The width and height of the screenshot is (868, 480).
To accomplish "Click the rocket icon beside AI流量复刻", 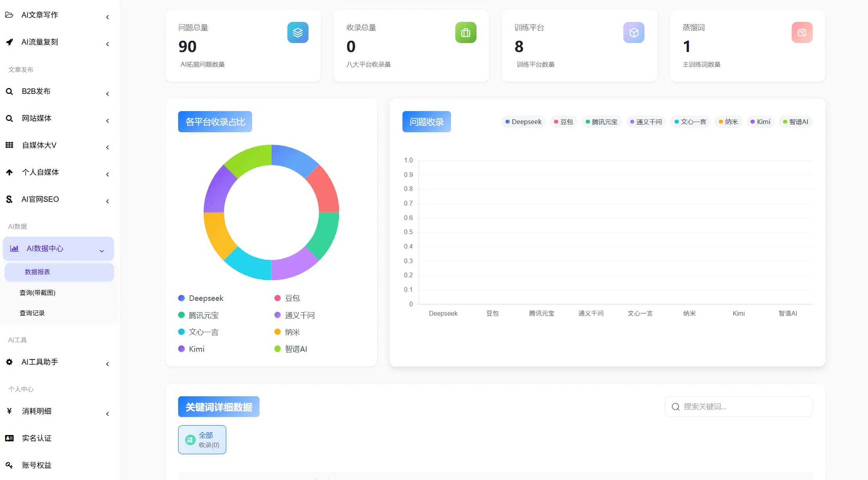I will tap(9, 42).
